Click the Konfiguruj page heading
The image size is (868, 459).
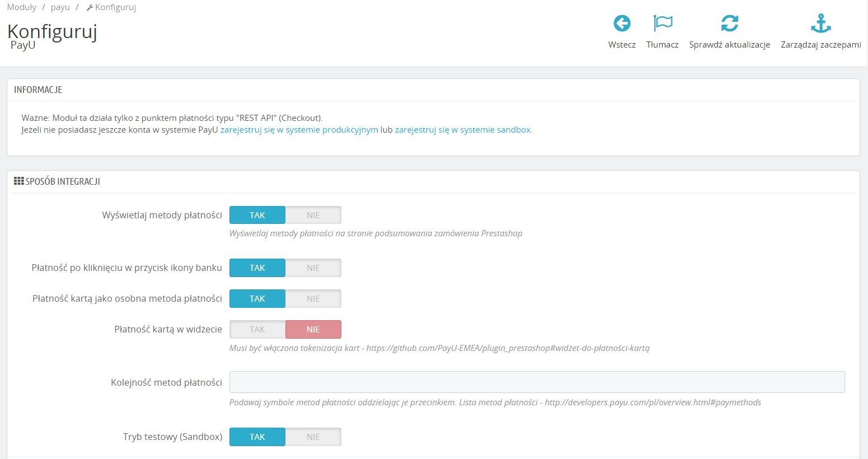[x=52, y=31]
